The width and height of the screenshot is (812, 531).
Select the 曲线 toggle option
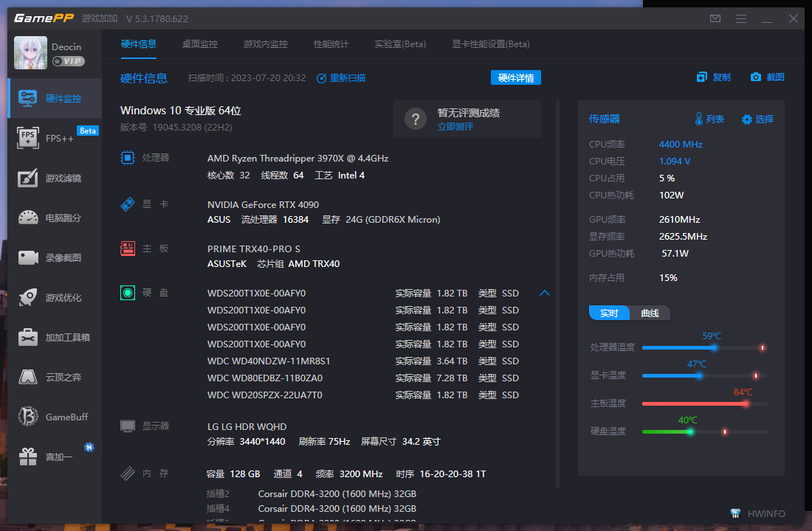(x=650, y=313)
